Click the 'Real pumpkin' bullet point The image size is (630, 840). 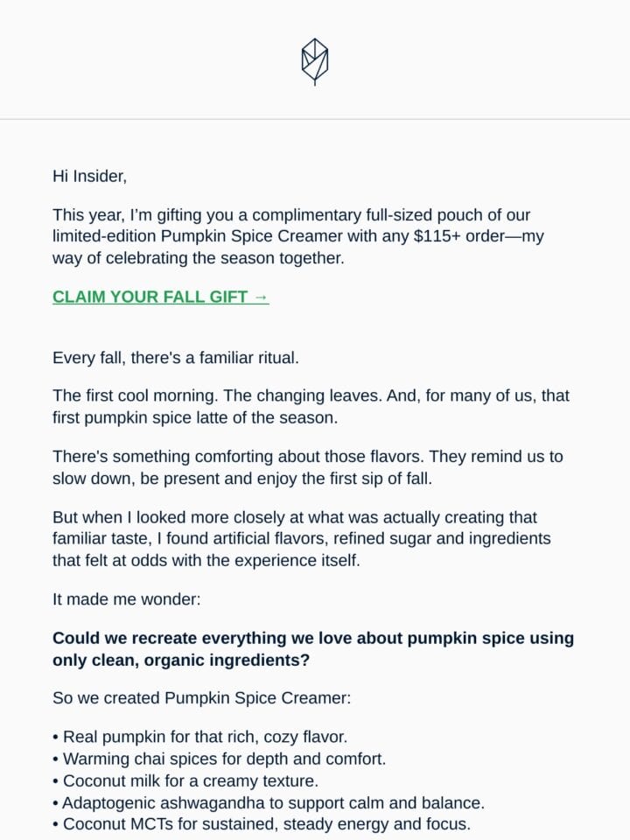pos(199,737)
